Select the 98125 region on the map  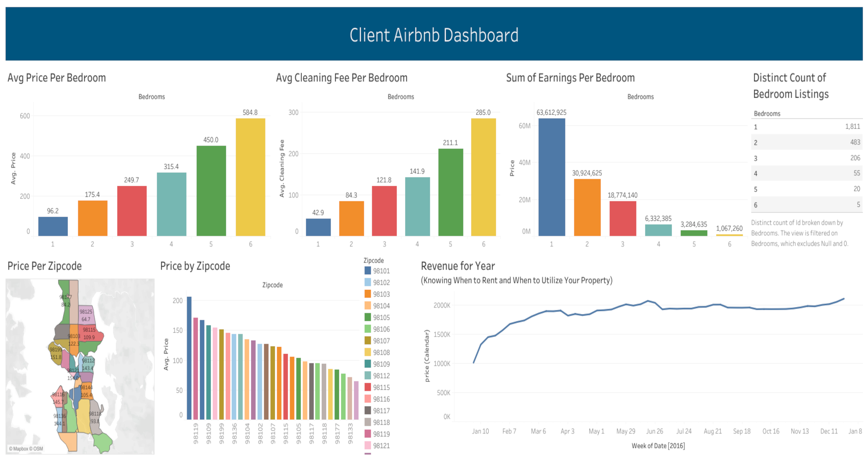(x=86, y=315)
